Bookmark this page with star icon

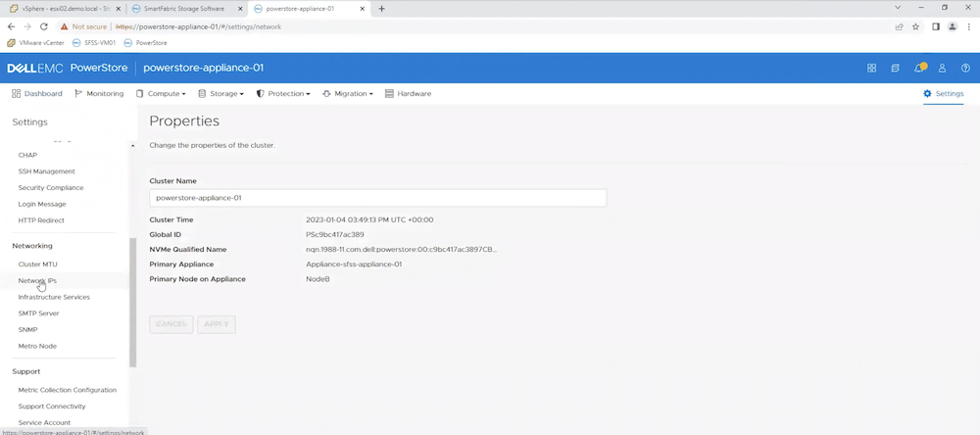(915, 26)
